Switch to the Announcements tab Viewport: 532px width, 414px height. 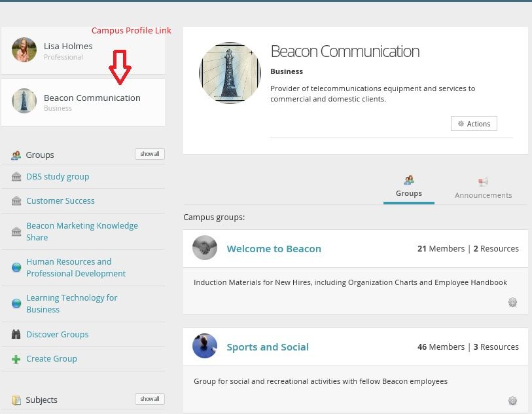[483, 189]
